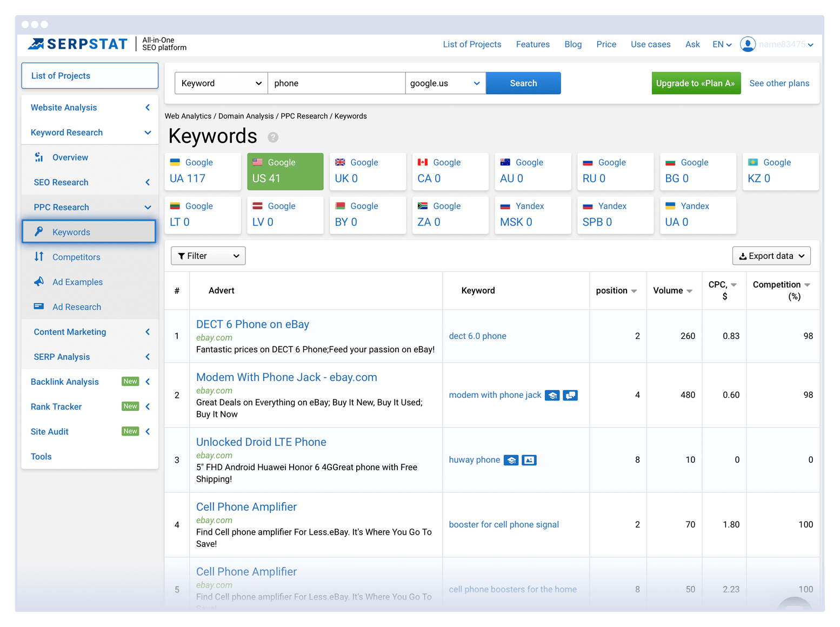Viewport: 840px width, 627px height.
Task: Open Use cases in top navigation
Action: (x=650, y=44)
